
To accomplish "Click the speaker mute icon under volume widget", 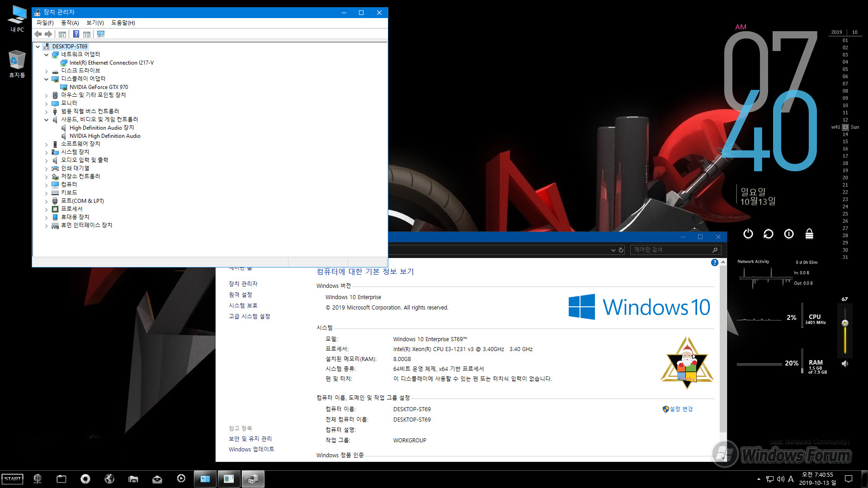I will pos(844,363).
